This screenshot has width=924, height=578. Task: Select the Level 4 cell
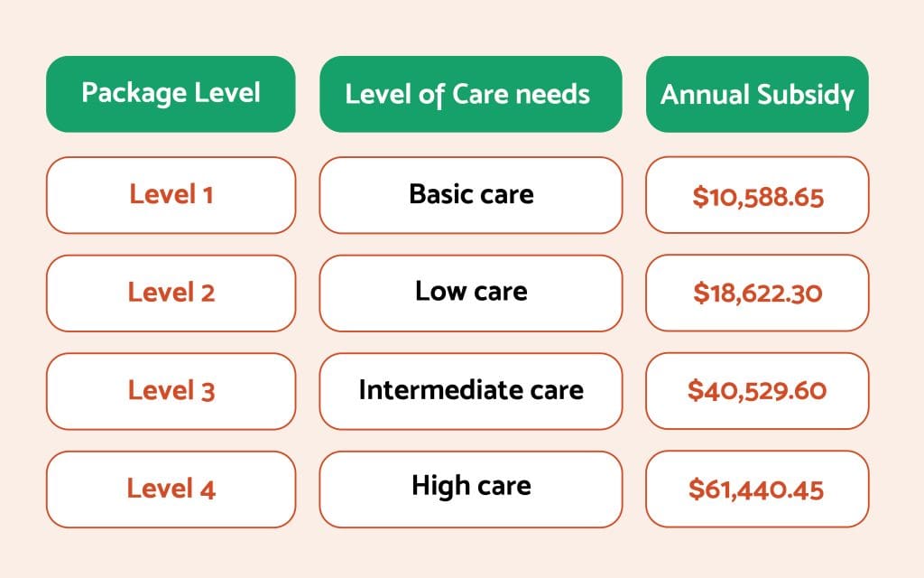(x=171, y=489)
